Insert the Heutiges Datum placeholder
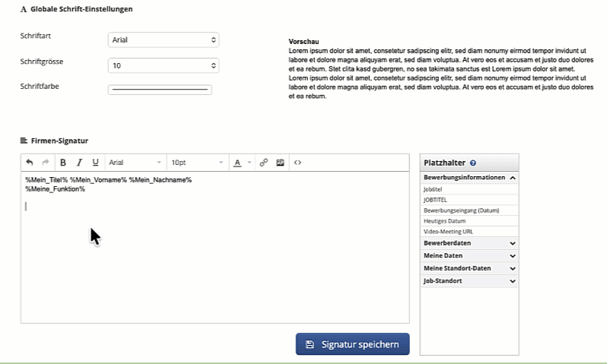 coord(445,221)
